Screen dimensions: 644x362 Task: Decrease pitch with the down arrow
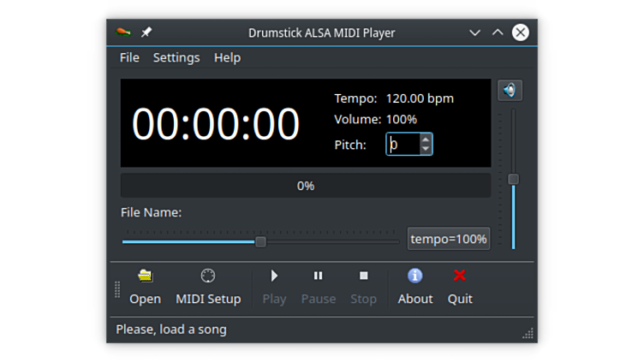coord(426,149)
